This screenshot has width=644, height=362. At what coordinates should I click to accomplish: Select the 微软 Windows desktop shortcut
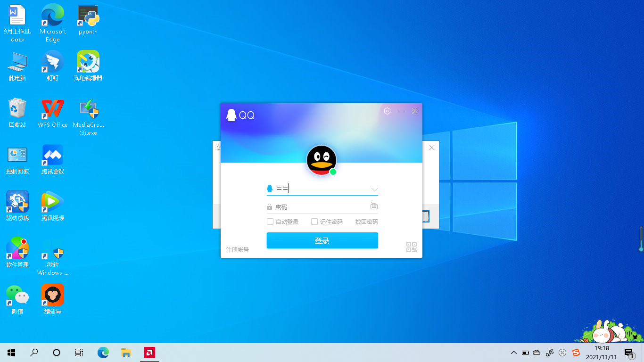click(x=53, y=257)
